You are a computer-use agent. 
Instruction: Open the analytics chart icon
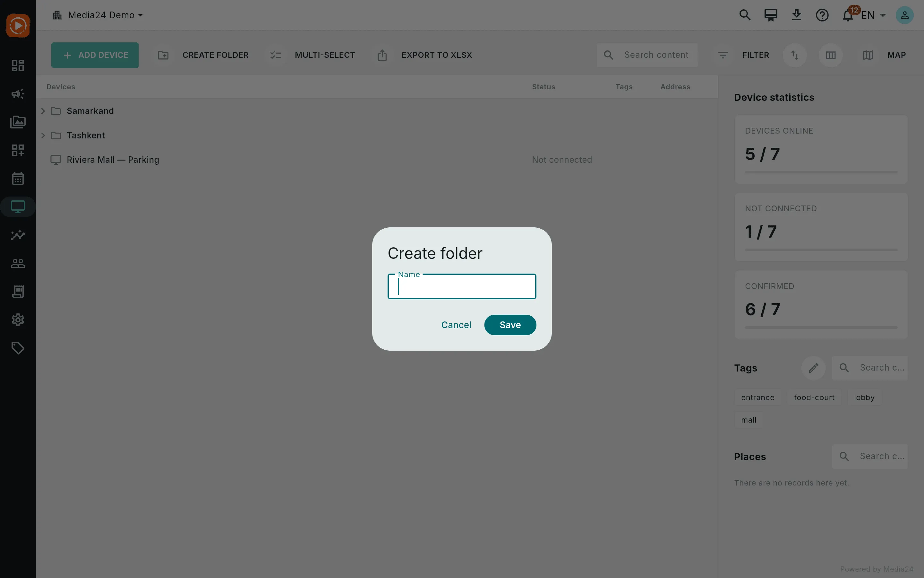(x=18, y=235)
